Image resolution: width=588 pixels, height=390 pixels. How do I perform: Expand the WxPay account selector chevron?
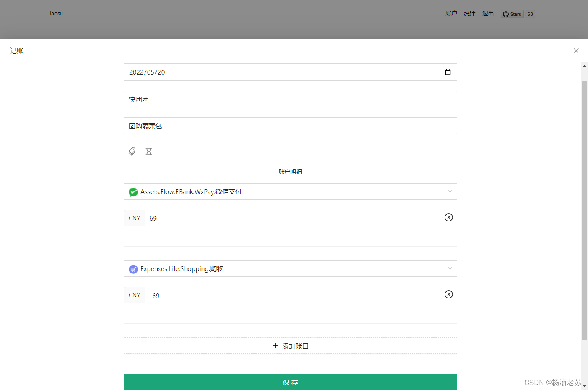(x=450, y=191)
